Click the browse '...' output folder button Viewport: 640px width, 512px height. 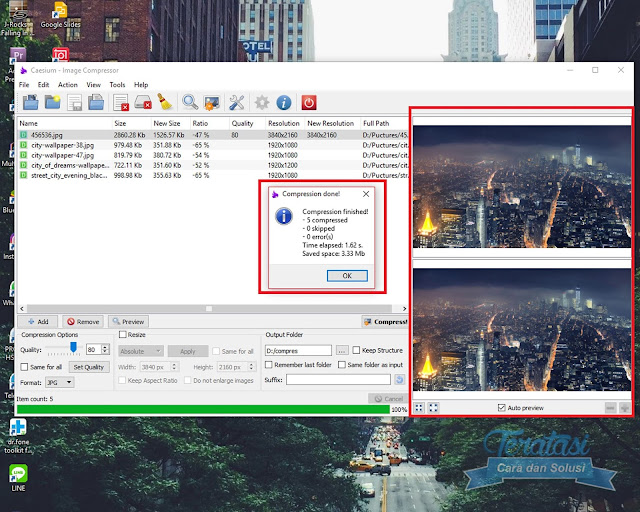[x=342, y=350]
